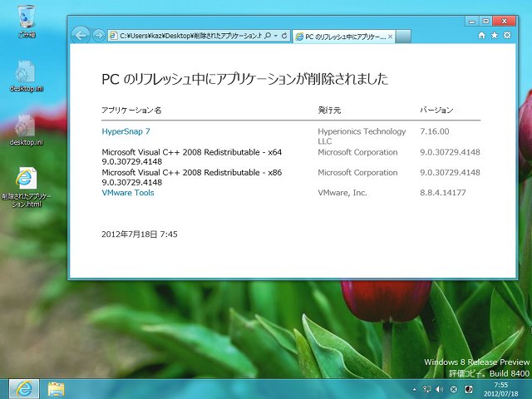
Task: Open the HyperSnap 7 link
Action: (126, 131)
